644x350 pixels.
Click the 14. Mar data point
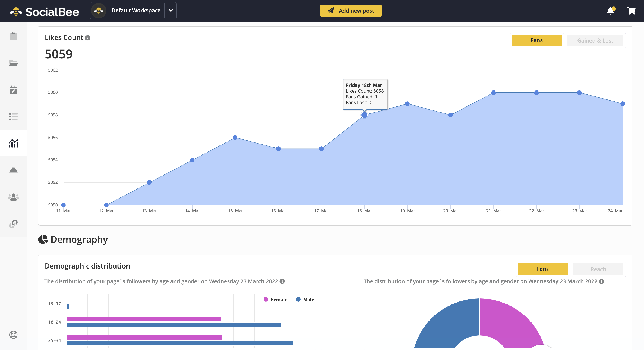tap(192, 160)
